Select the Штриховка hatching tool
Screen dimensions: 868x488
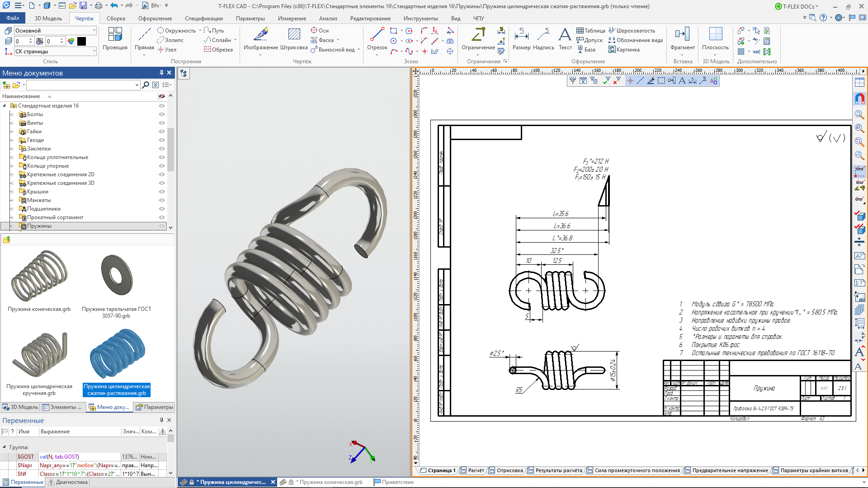pyautogui.click(x=294, y=39)
